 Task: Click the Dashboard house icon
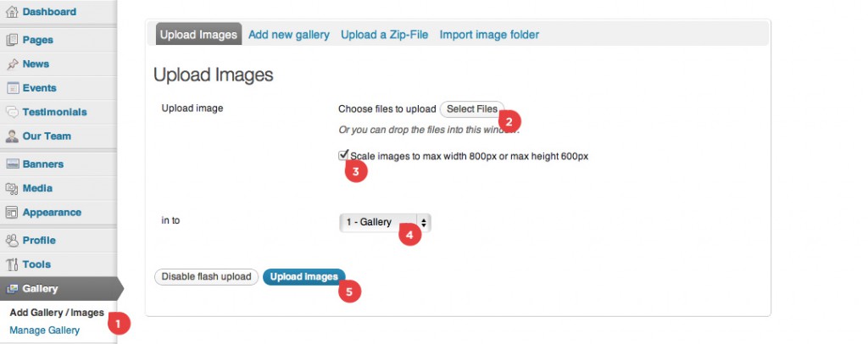coord(12,12)
